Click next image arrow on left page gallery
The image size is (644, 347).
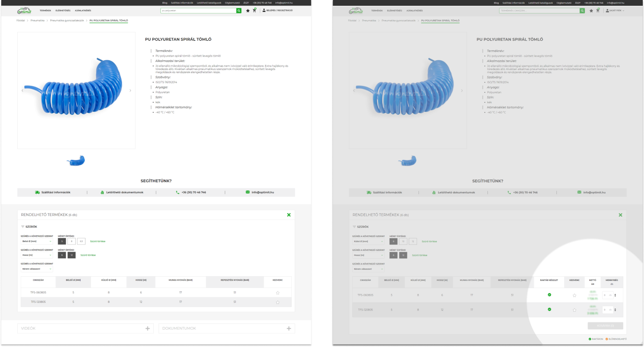[130, 90]
